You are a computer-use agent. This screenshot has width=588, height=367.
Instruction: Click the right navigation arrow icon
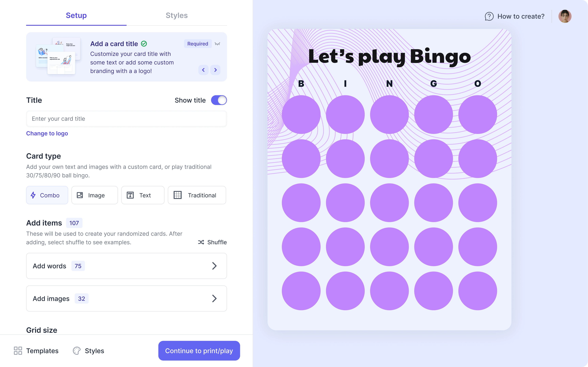point(215,70)
